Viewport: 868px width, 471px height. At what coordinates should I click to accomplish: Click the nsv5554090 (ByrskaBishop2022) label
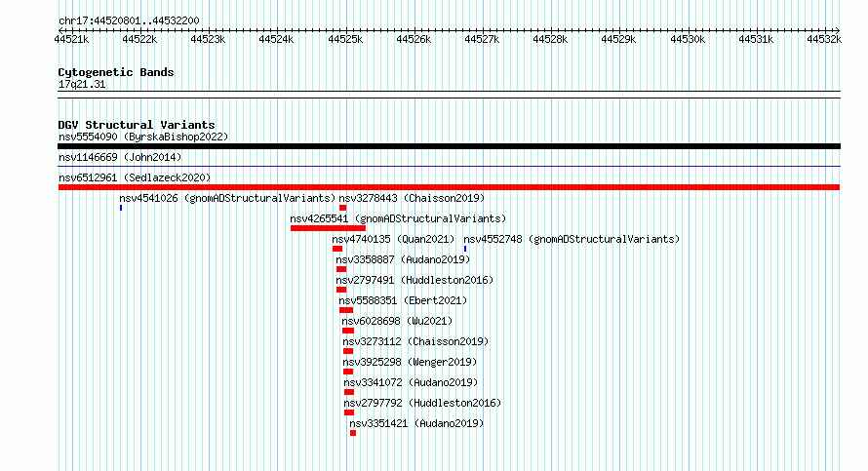[x=143, y=137]
